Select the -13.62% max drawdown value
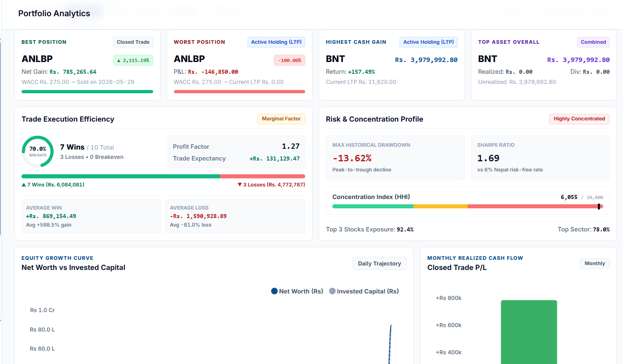 point(352,158)
